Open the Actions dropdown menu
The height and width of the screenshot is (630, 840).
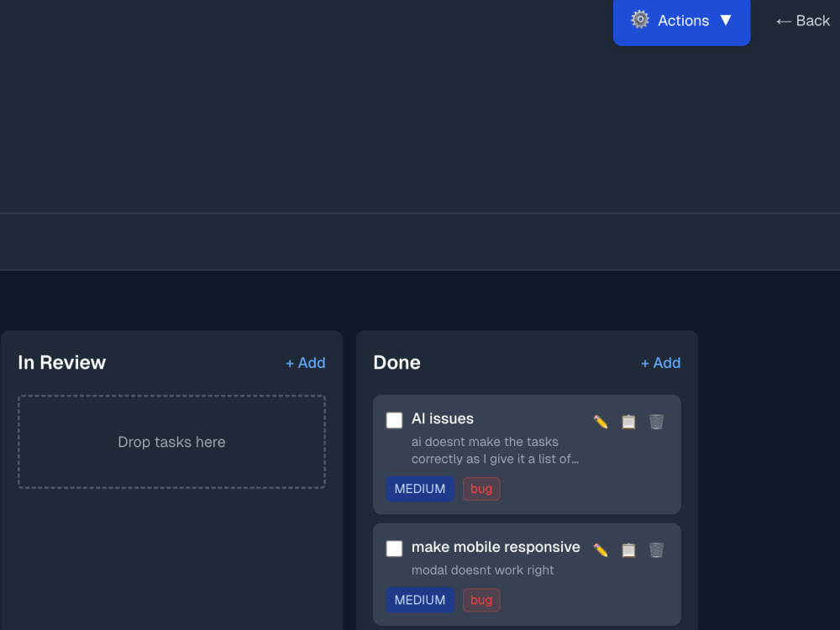(x=681, y=21)
